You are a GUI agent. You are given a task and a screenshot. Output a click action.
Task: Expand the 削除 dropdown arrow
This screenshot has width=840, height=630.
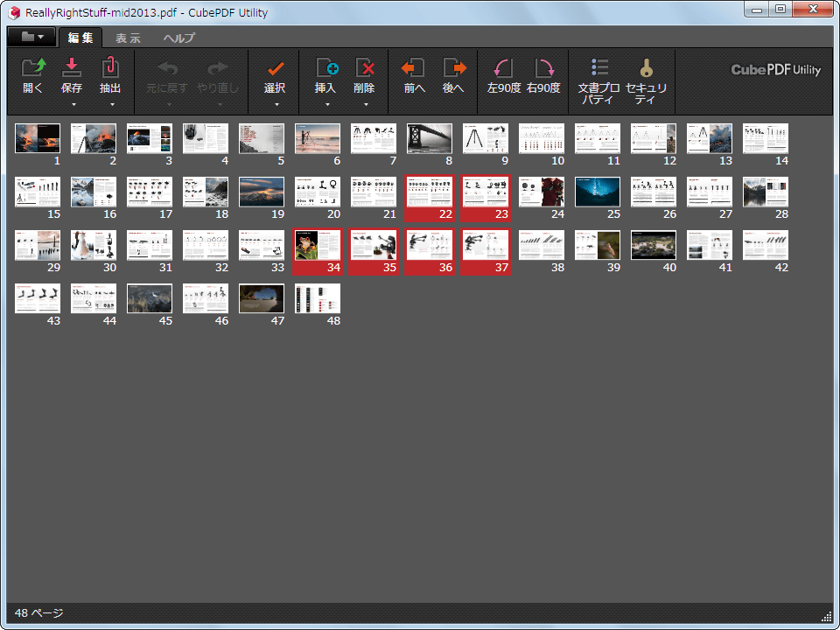pos(366,104)
